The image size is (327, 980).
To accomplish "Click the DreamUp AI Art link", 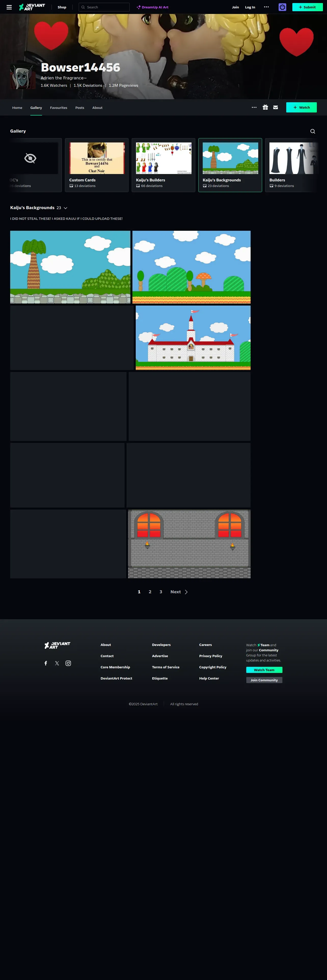I will point(152,7).
